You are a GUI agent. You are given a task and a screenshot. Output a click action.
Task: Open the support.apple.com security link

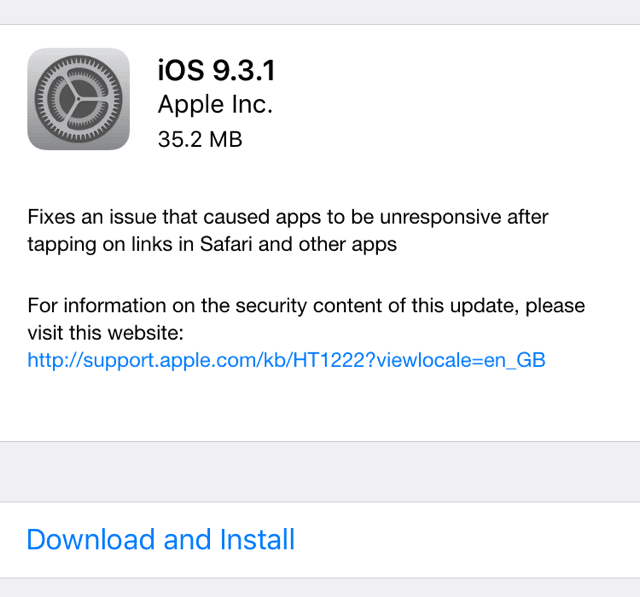pos(286,360)
